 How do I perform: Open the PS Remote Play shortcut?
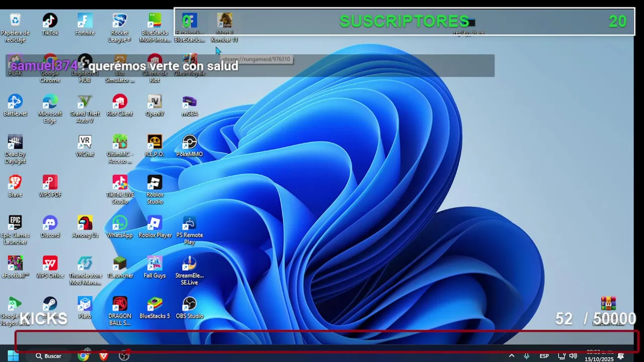(189, 230)
